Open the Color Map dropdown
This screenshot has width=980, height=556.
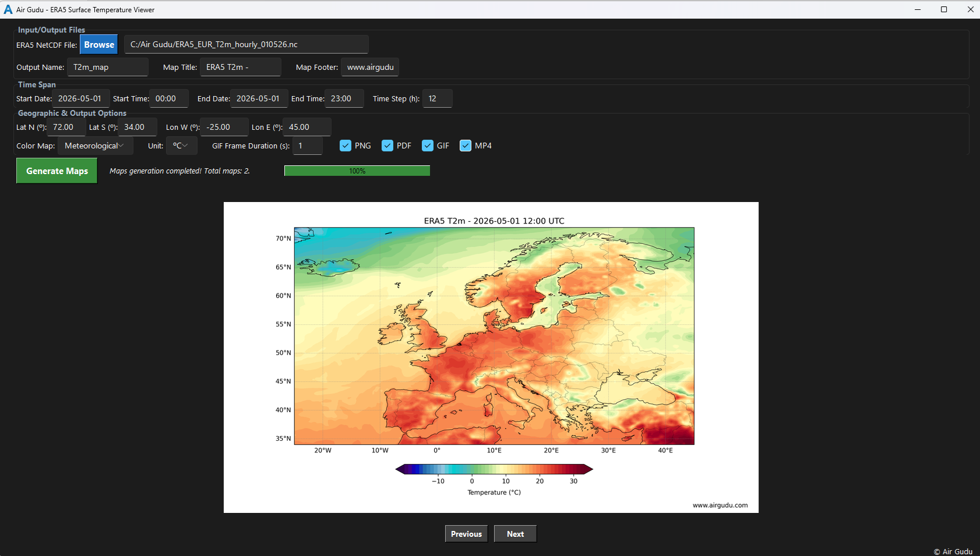pos(96,146)
